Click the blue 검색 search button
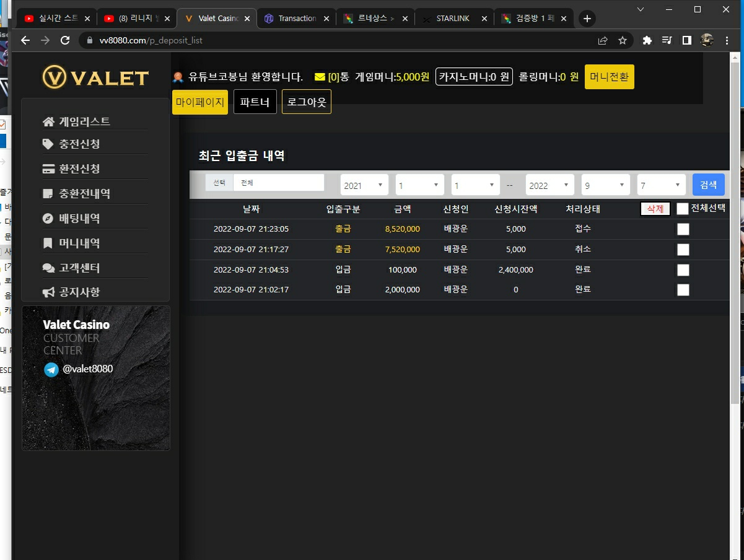The width and height of the screenshot is (744, 560). [709, 185]
